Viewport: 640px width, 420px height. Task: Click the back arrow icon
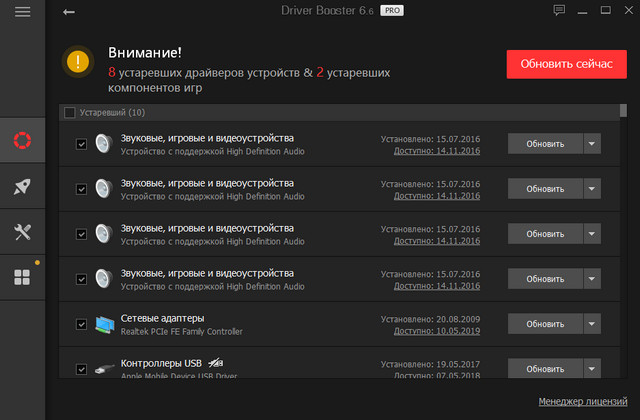pos(68,12)
